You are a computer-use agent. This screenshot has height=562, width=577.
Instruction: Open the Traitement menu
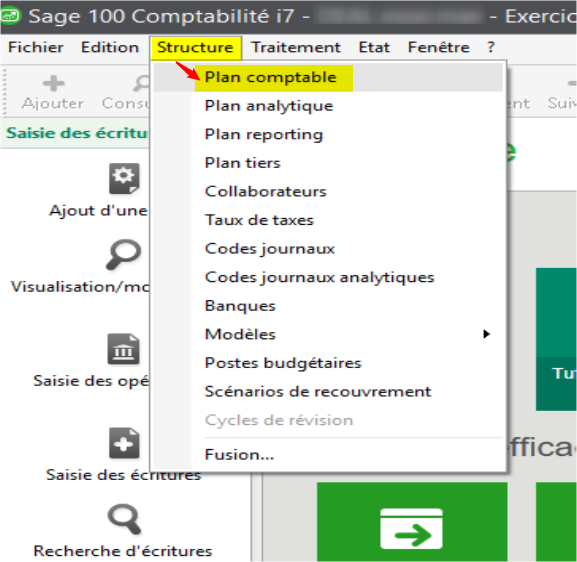pos(296,47)
